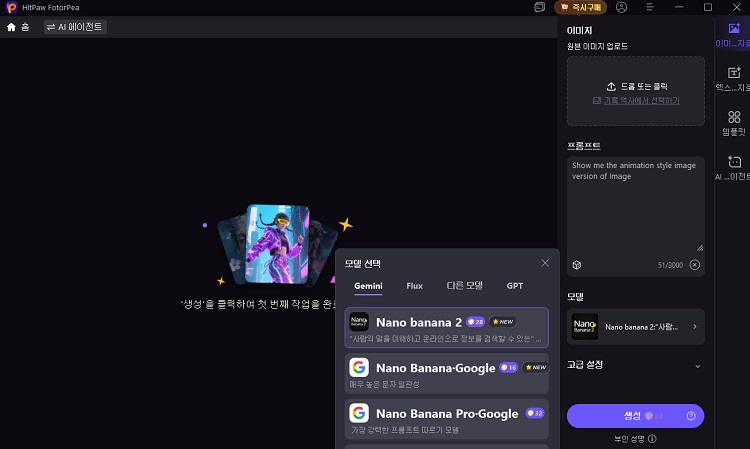Image resolution: width=750 pixels, height=449 pixels.
Task: Click the 프롬프트 section label
Action: (x=584, y=146)
